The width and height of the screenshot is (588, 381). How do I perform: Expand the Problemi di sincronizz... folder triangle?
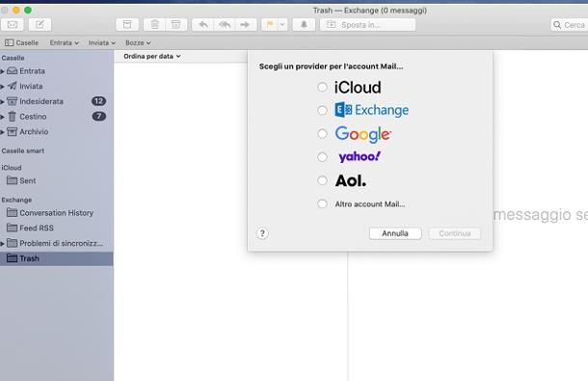pyautogui.click(x=2, y=244)
